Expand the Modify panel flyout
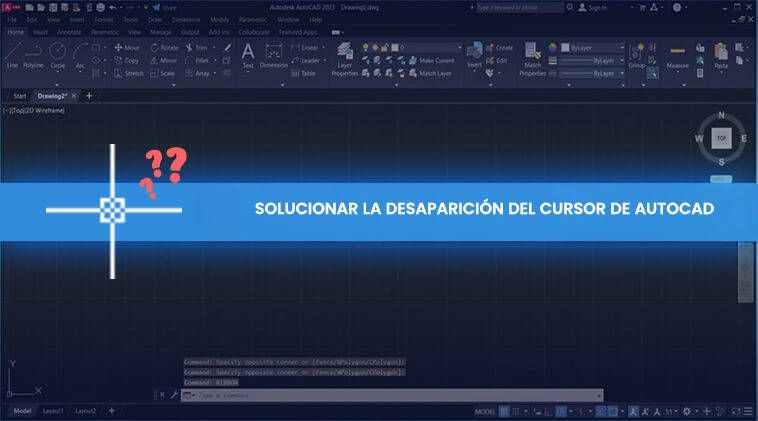This screenshot has height=421, width=758. point(174,85)
